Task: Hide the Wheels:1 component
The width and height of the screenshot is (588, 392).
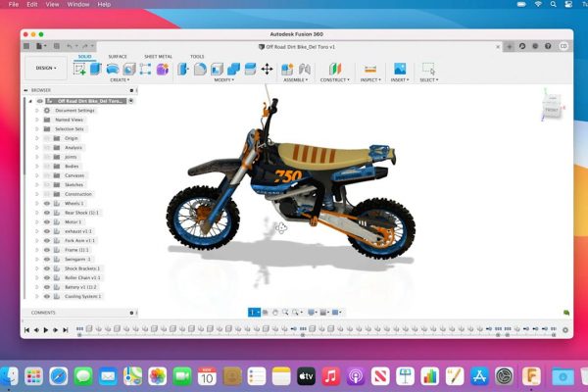Action: [x=47, y=203]
